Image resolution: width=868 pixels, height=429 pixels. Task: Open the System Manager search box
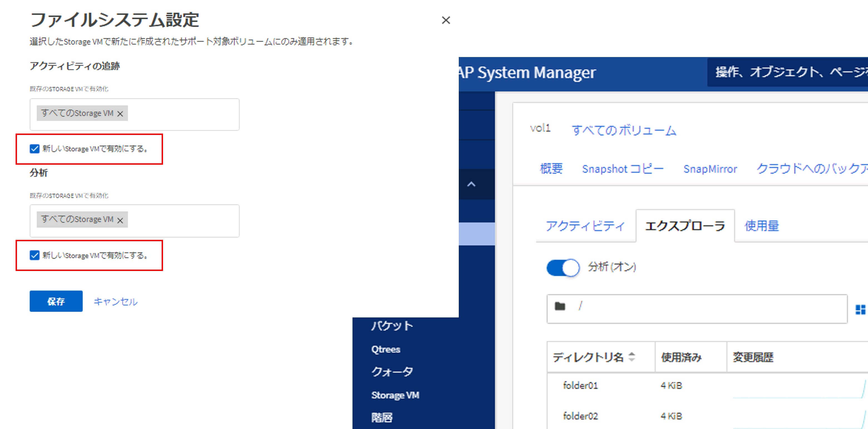pos(788,72)
